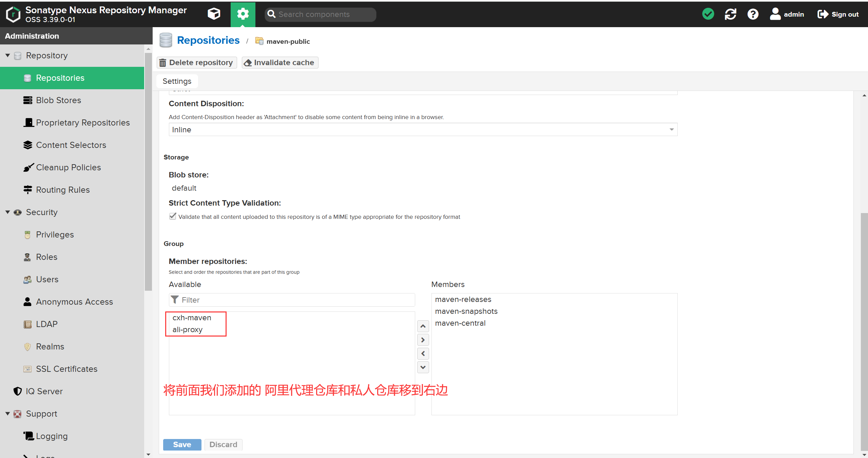The height and width of the screenshot is (458, 868).
Task: Click the Administration gear icon
Action: [x=243, y=14]
